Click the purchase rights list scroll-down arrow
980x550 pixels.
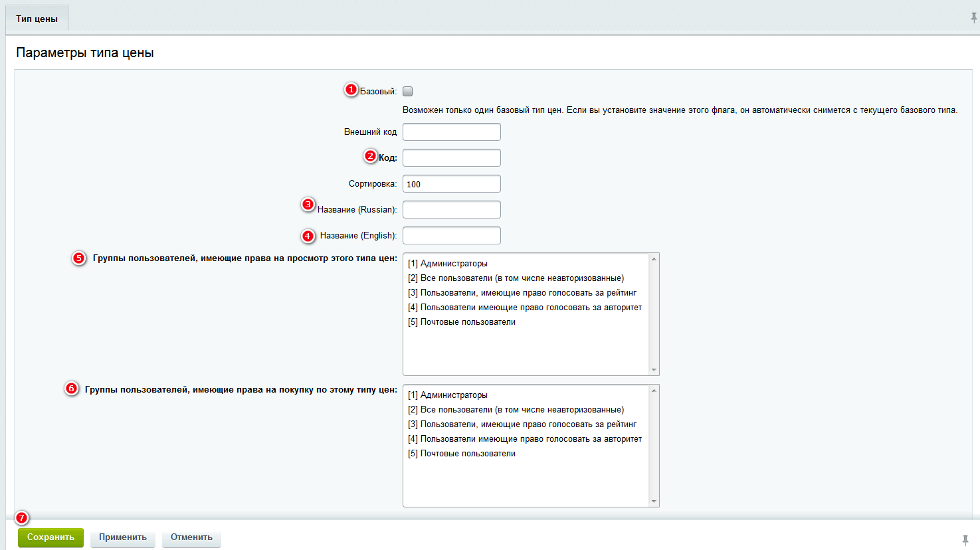654,502
